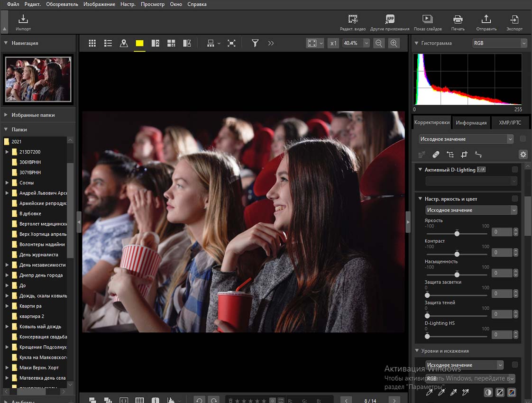This screenshot has height=403, width=532.
Task: Switch to the XMP/IPTC tab
Action: (x=510, y=122)
